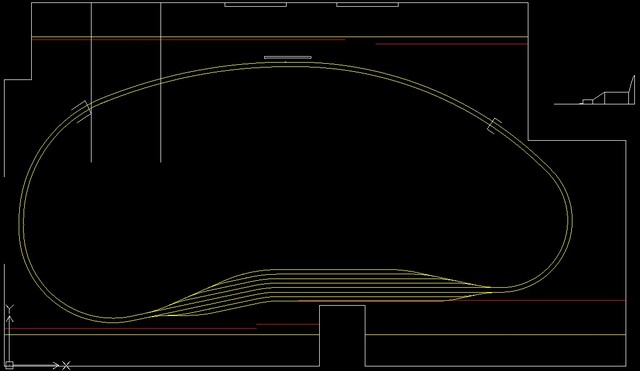The width and height of the screenshot is (640, 371).
Task: Select the left recessed rectangle on top wall
Action: coord(256,5)
